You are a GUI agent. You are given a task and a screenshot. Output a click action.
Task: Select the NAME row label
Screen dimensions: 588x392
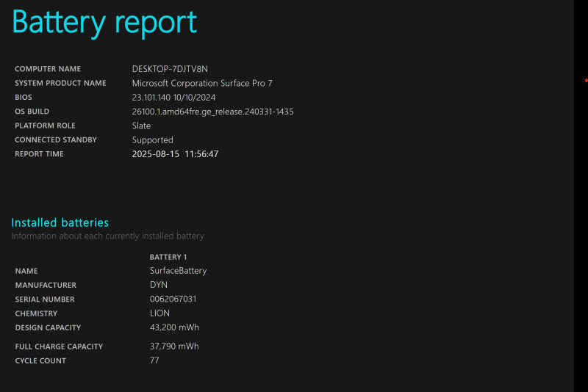coord(26,271)
